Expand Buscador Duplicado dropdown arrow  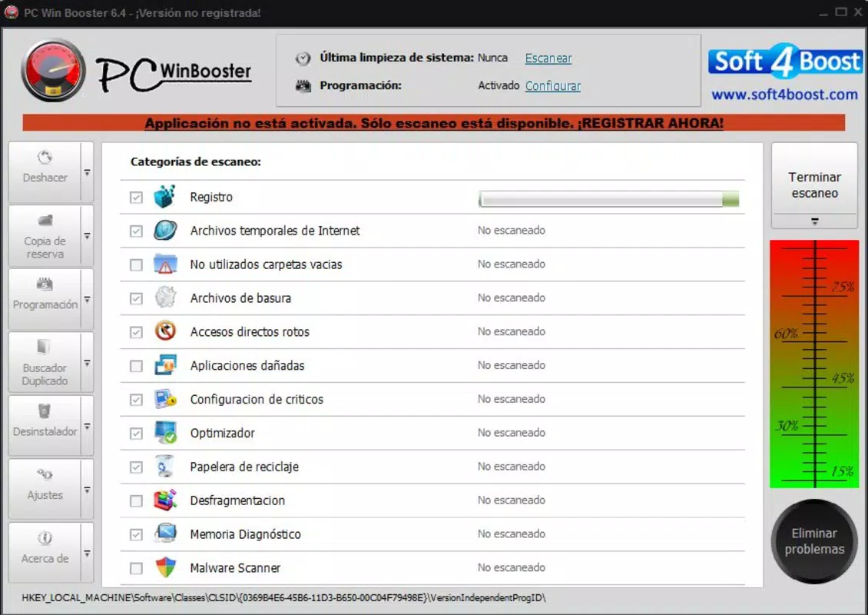pyautogui.click(x=88, y=363)
